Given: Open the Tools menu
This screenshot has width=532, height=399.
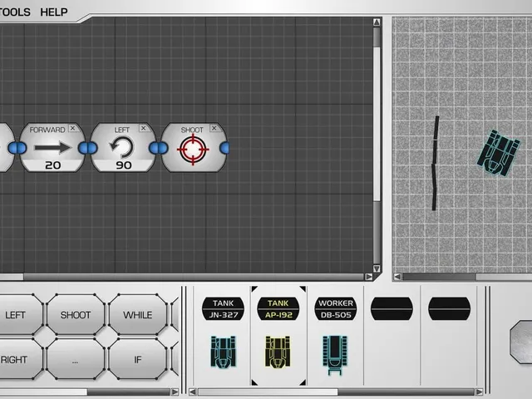Looking at the screenshot, I should (x=14, y=12).
